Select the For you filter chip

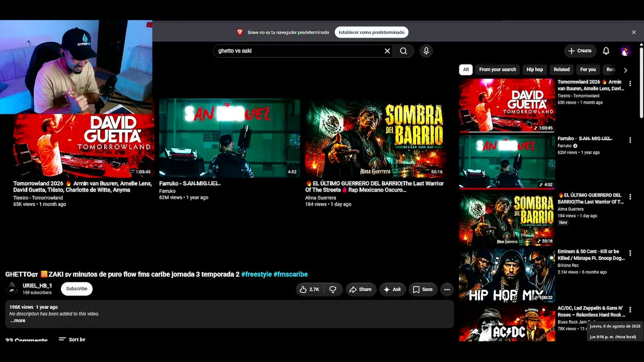(x=588, y=70)
